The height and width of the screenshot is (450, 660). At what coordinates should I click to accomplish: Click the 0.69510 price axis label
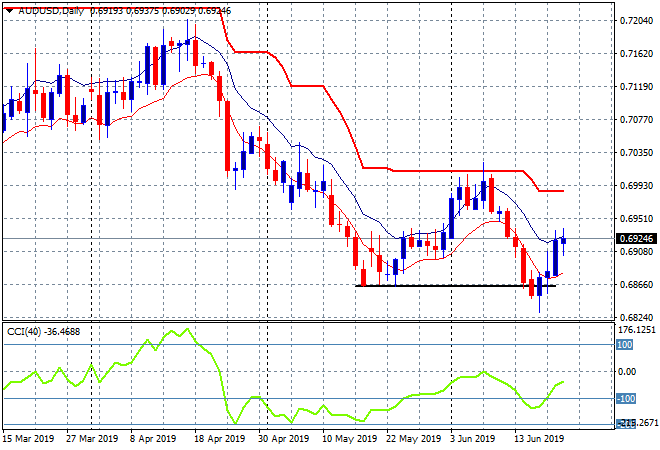[x=636, y=218]
